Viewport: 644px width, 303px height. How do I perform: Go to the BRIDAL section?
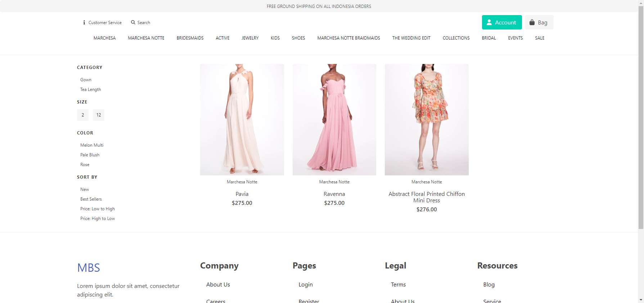tap(489, 38)
